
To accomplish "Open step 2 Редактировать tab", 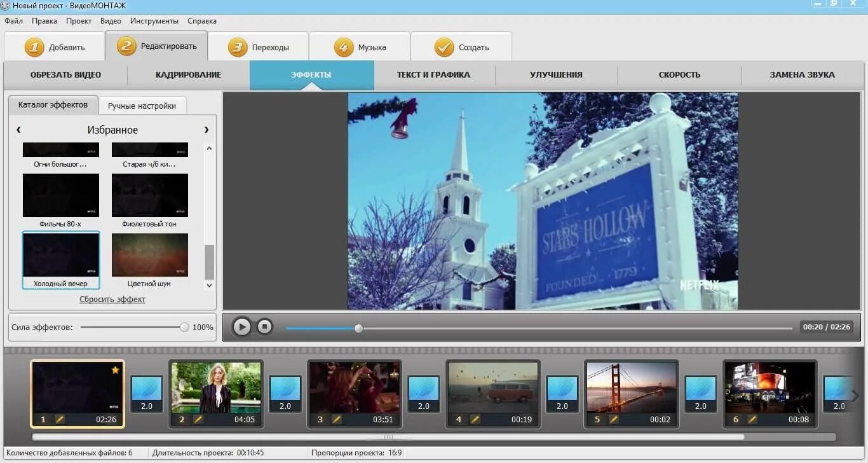I will tap(156, 46).
